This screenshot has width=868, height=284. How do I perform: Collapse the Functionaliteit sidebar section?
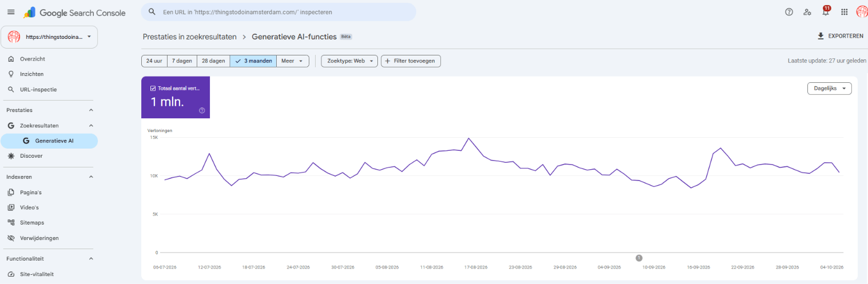pyautogui.click(x=91, y=258)
